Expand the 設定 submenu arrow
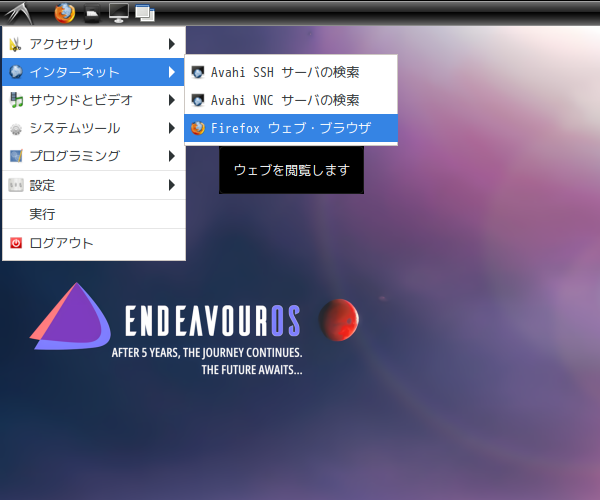 (172, 185)
